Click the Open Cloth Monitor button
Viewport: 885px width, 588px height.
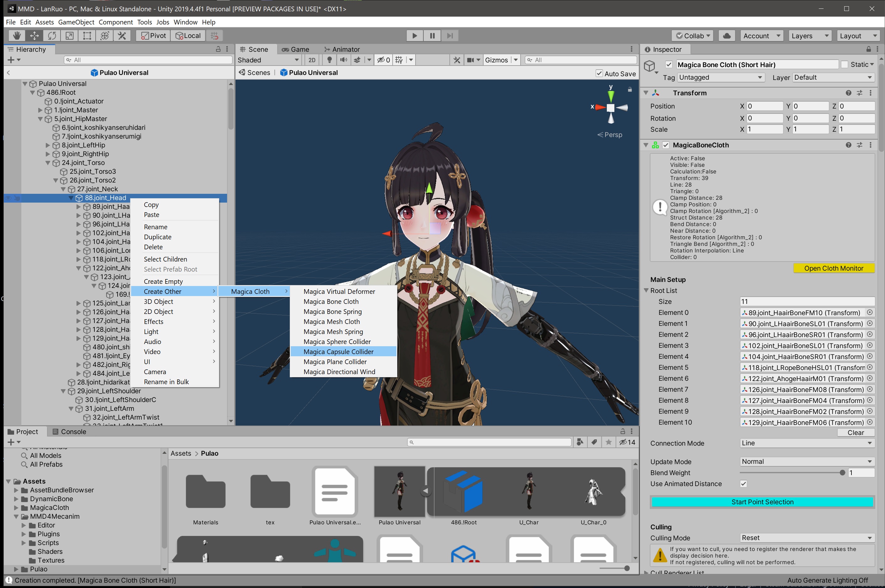834,268
